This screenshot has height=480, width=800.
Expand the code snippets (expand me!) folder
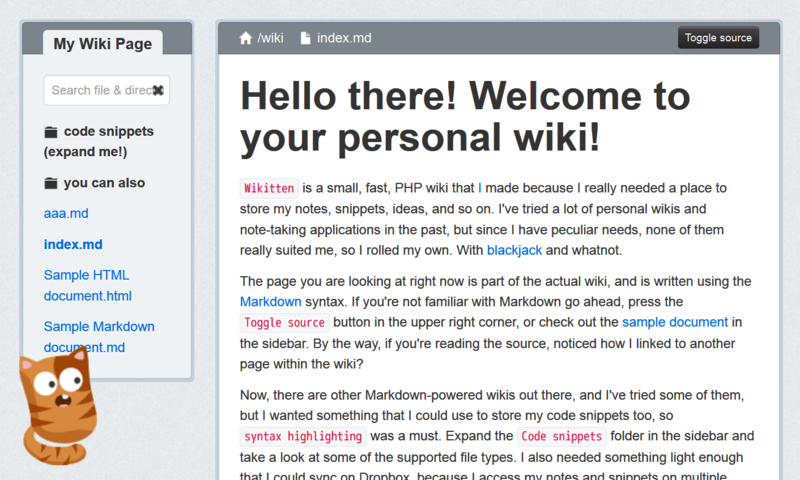(98, 141)
